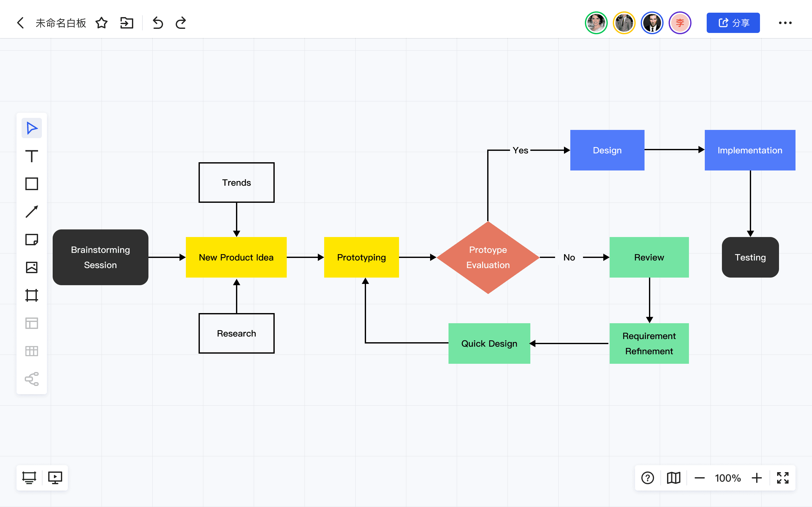Select the rectangle Shape tool
The height and width of the screenshot is (507, 812).
31,184
